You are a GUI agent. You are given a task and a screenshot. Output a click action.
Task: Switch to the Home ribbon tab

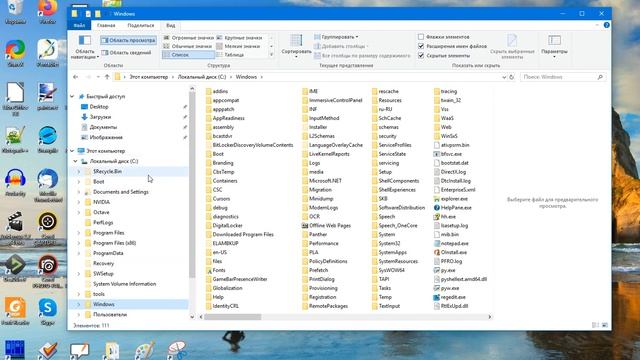coord(106,25)
